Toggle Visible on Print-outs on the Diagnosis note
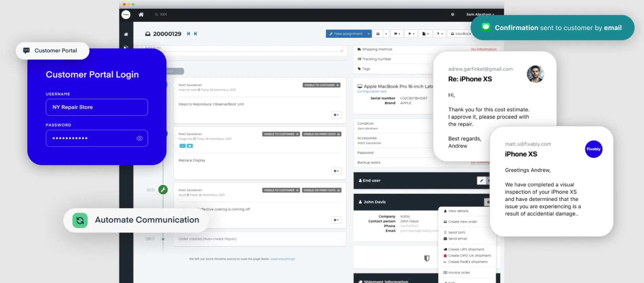Image resolution: width=644 pixels, height=283 pixels. (322, 134)
